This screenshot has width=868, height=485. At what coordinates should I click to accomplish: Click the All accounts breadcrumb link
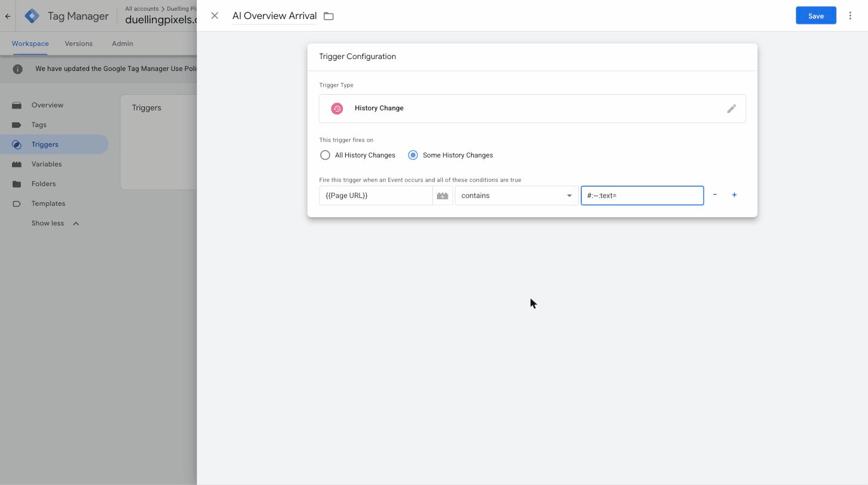[142, 9]
